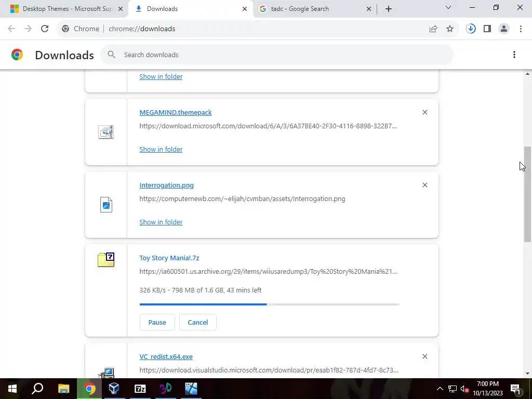Click the topmost Show in folder link
The height and width of the screenshot is (399, 532).
click(161, 77)
